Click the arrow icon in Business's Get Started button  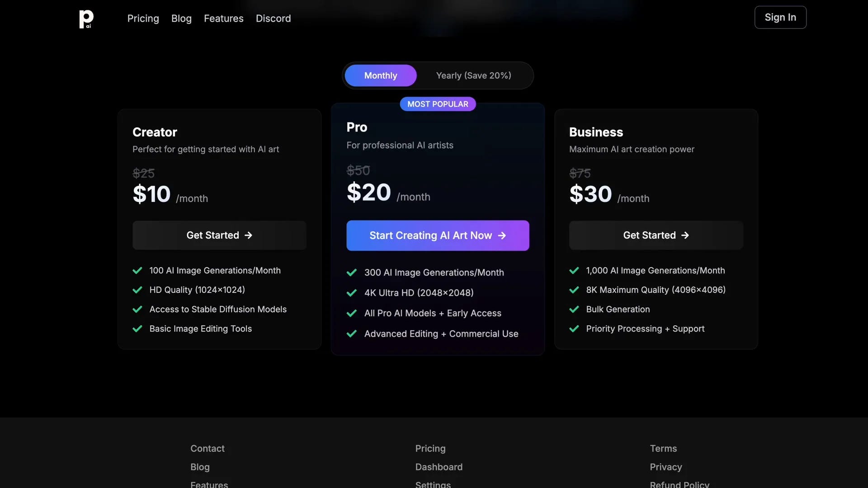[x=685, y=235]
